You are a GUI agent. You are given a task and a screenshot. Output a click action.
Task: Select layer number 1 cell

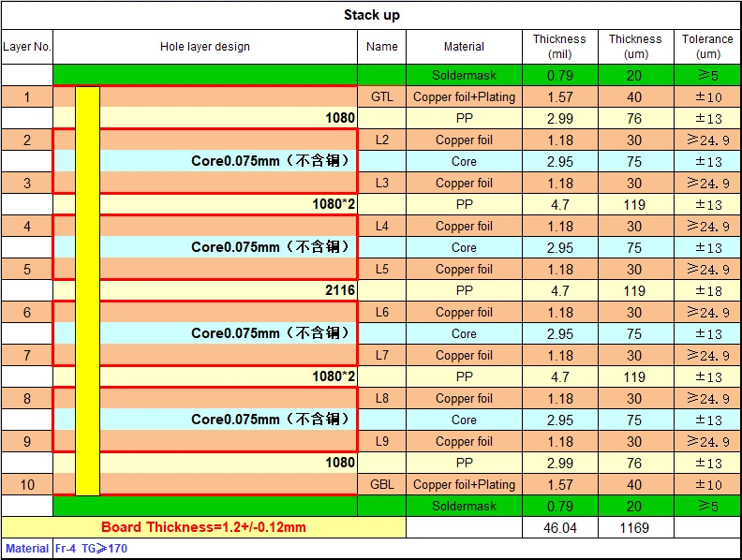click(x=27, y=97)
